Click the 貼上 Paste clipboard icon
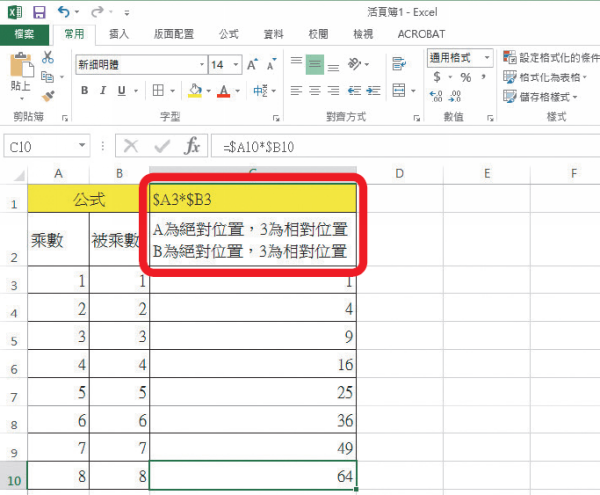The height and width of the screenshot is (495, 600). pos(21,65)
